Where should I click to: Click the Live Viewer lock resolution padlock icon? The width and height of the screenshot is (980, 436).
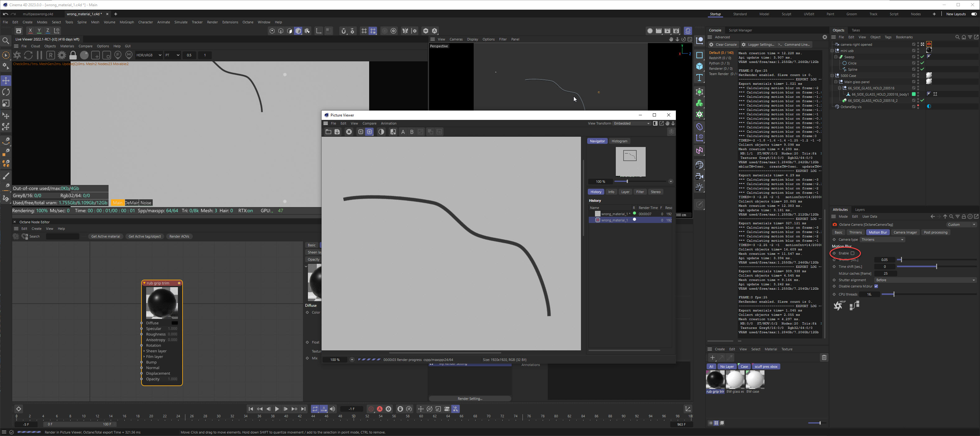(x=73, y=55)
